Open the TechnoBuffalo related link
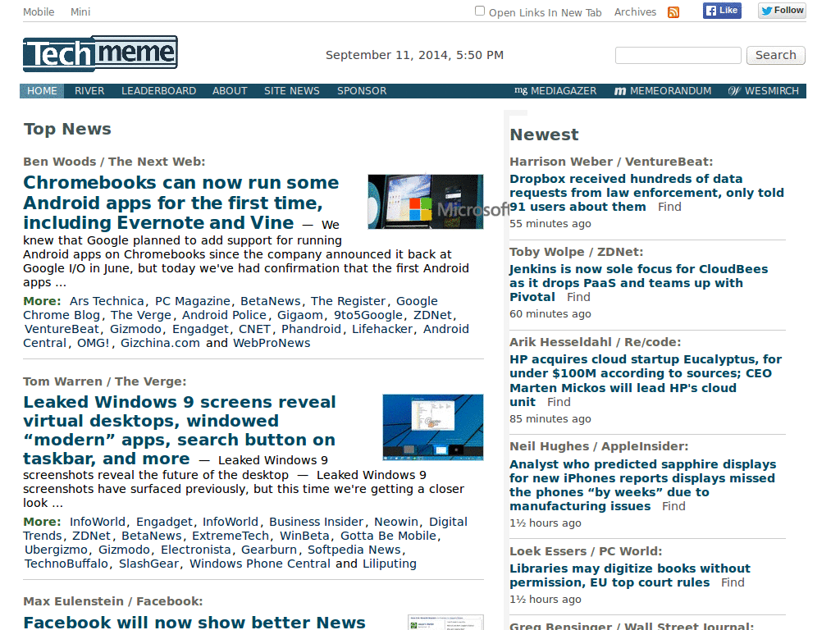840x630 pixels. [66, 564]
